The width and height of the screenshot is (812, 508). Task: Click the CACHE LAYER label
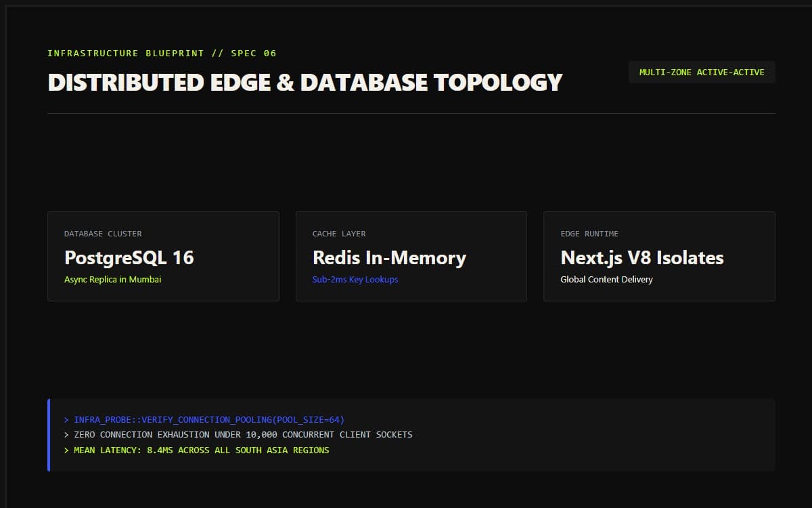[x=339, y=234]
